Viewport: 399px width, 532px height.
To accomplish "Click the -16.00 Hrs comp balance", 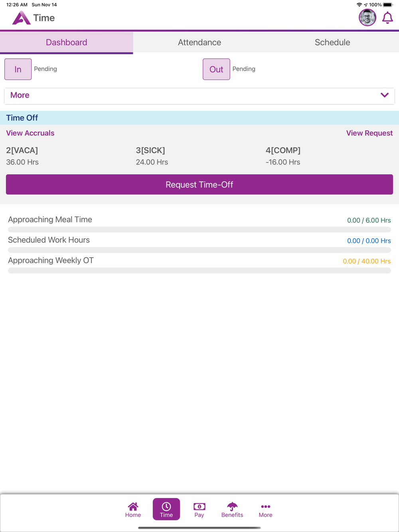I will pyautogui.click(x=283, y=162).
